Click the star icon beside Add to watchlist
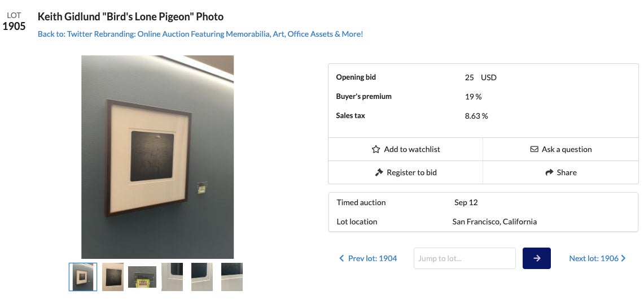The image size is (644, 299). 376,149
